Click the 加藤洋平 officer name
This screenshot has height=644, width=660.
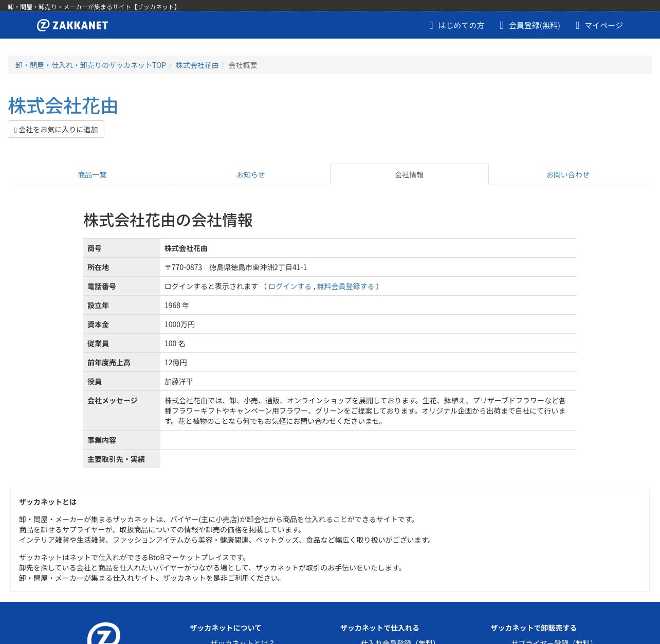(x=179, y=382)
